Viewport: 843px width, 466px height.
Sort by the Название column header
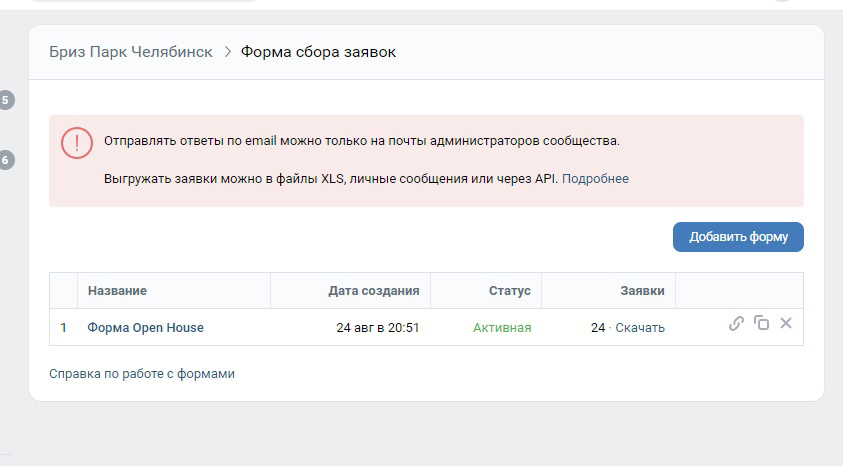(x=117, y=291)
